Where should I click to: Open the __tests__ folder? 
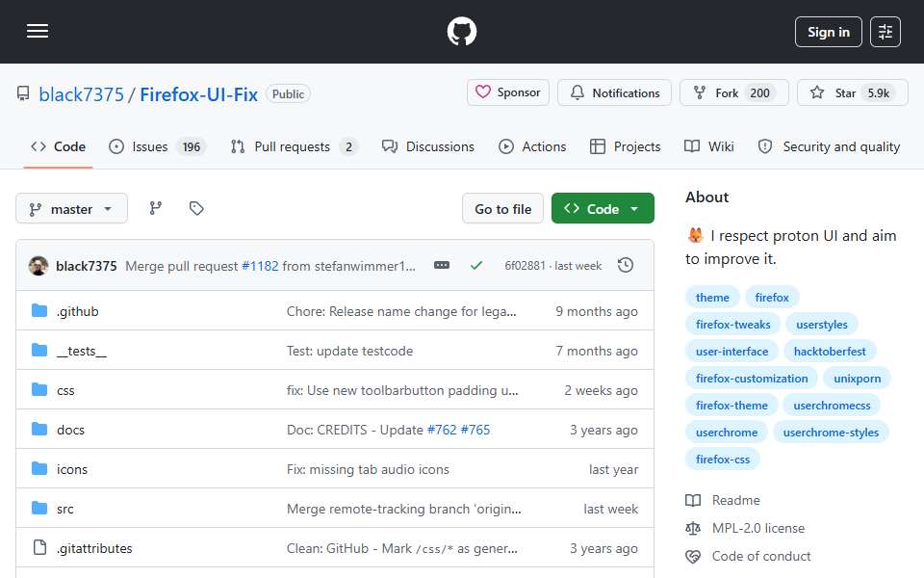coord(81,351)
